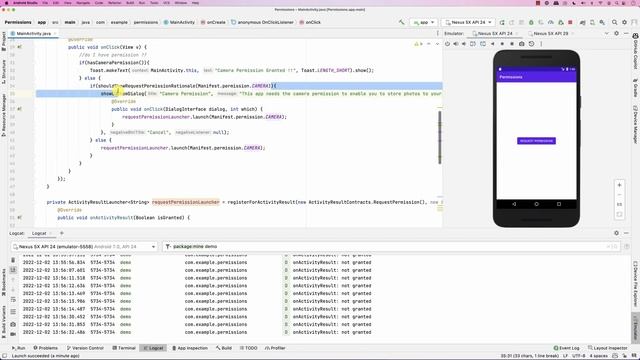The width and height of the screenshot is (640, 360).
Task: Switch to Nexus 5X API 29 emulator tab
Action: [550, 33]
